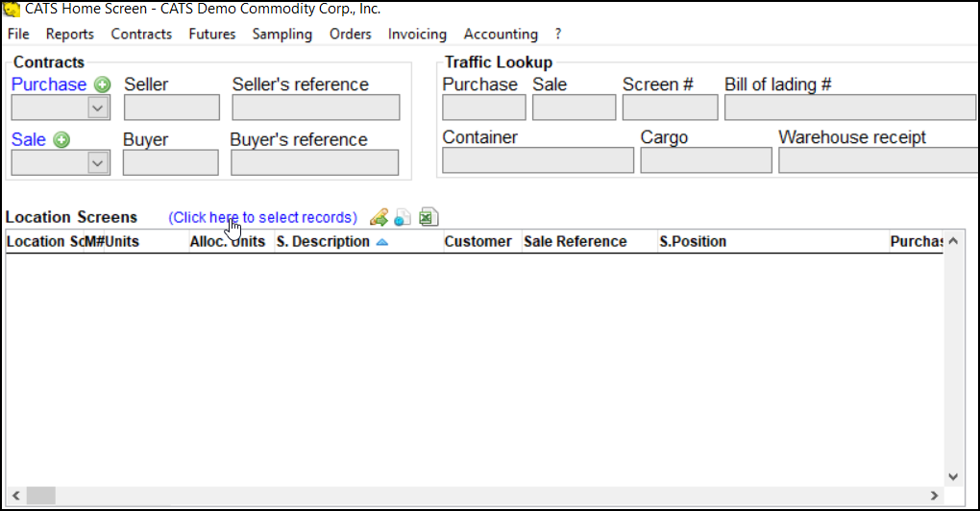Click the horizontal scrollbar thumb
The image size is (980, 511).
tap(41, 496)
